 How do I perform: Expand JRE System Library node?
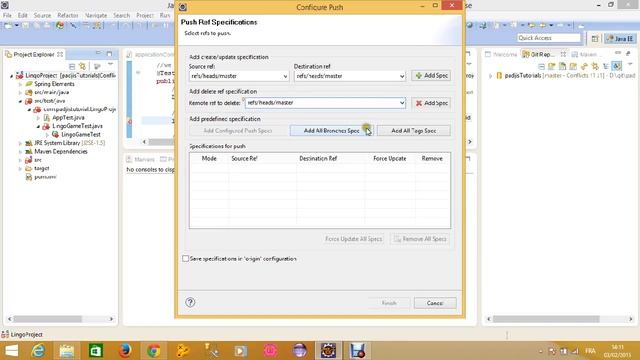[20, 143]
